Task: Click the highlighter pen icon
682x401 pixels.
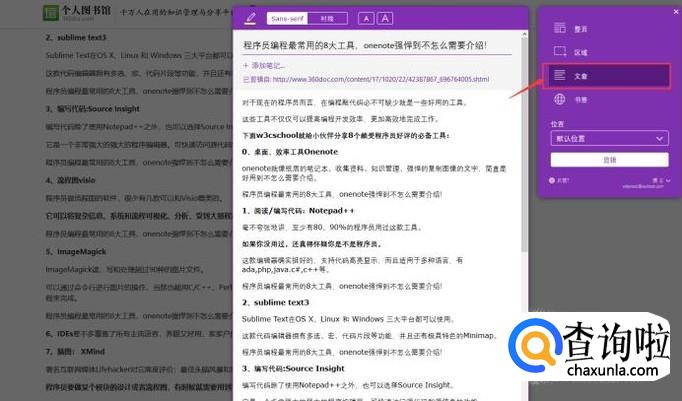Action: pyautogui.click(x=250, y=18)
